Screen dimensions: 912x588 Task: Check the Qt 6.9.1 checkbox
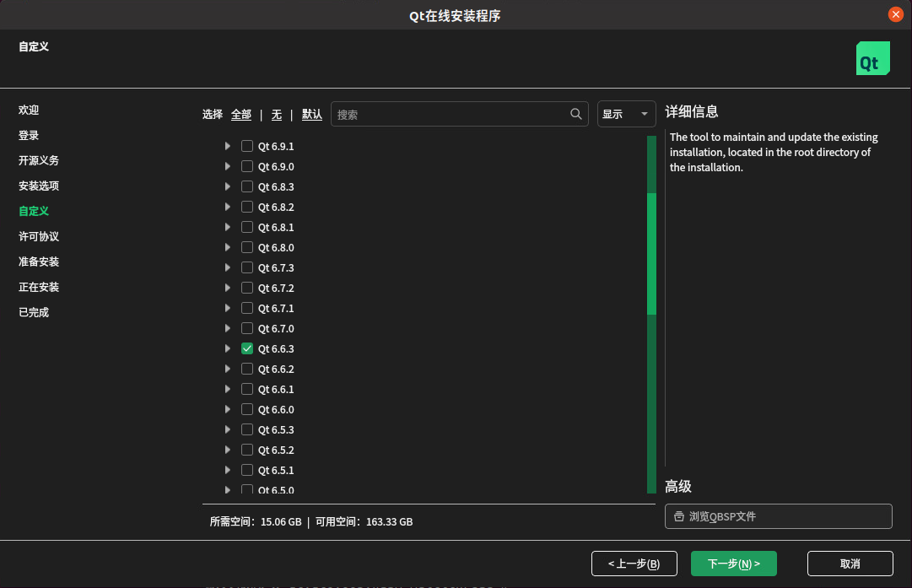(x=246, y=145)
